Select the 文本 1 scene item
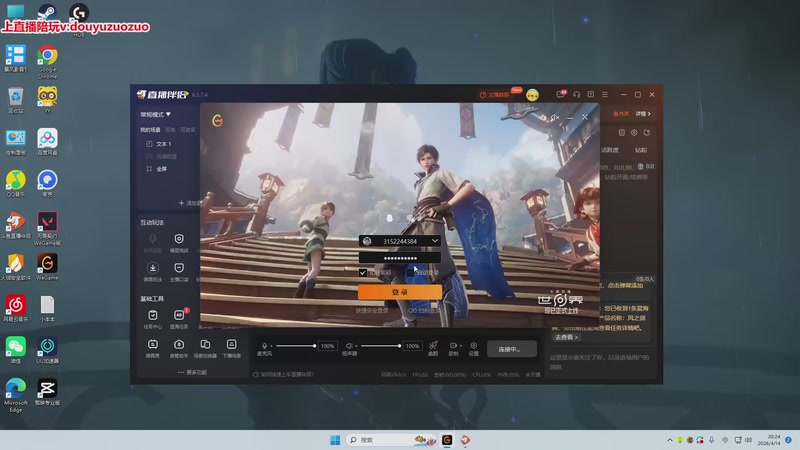Screen dimensions: 800x450 tap(162, 144)
